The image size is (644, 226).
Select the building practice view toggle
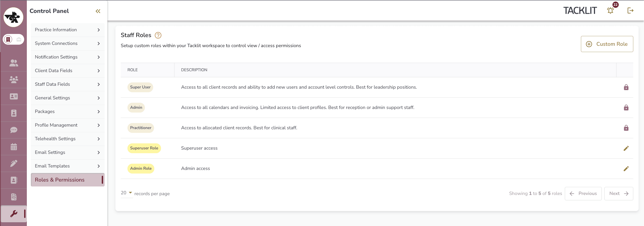8,40
